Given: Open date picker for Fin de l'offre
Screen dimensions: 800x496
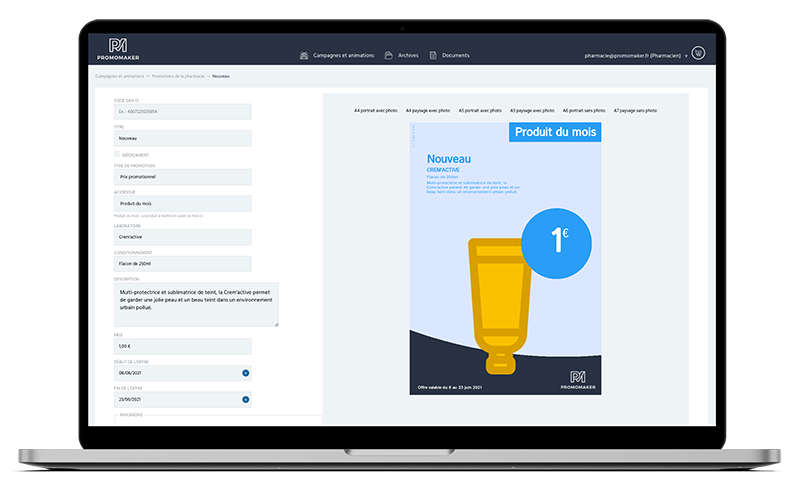Looking at the screenshot, I should pos(245,400).
